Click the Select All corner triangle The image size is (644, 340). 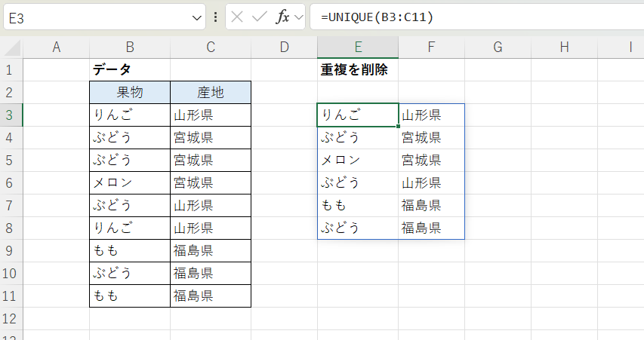11,47
